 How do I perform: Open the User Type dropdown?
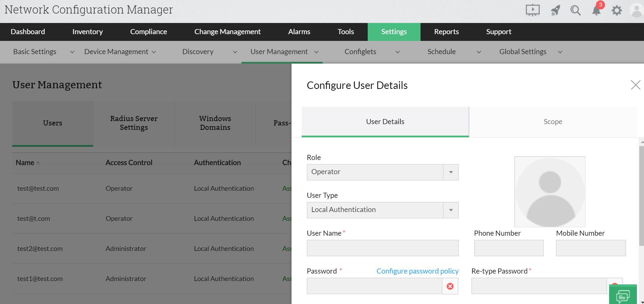click(x=382, y=210)
